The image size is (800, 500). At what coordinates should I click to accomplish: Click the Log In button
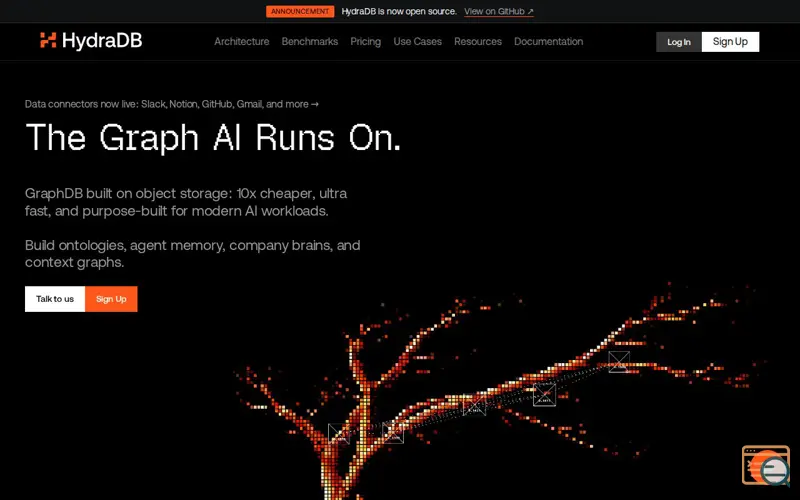pyautogui.click(x=679, y=42)
